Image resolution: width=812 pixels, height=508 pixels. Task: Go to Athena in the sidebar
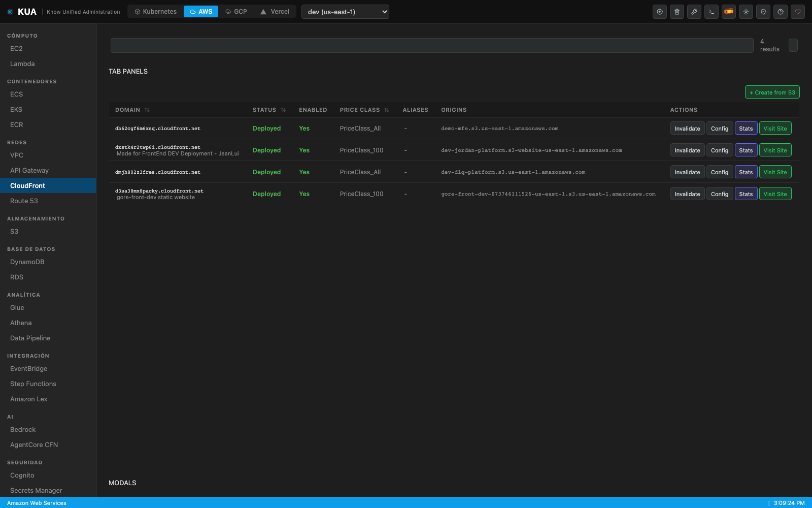(48, 323)
